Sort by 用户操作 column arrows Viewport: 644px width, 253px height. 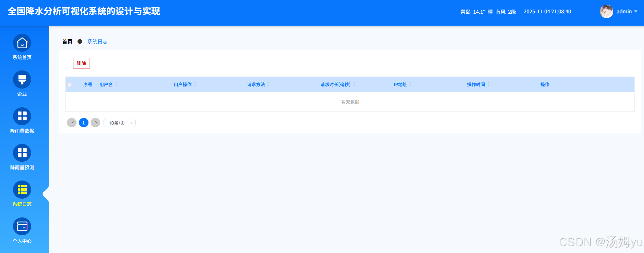click(195, 84)
